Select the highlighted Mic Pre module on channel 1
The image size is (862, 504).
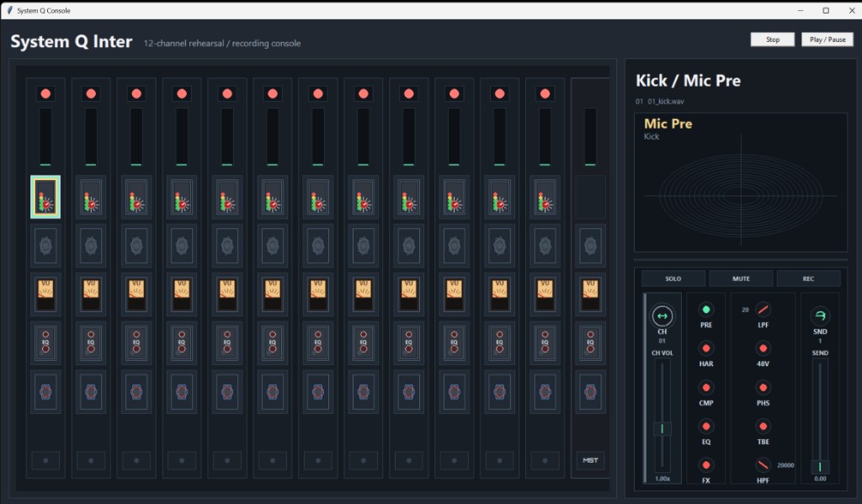click(45, 197)
